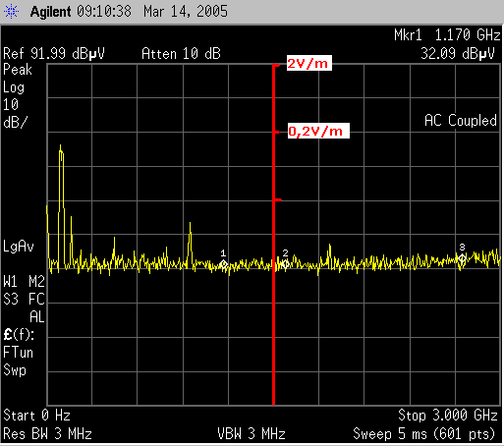
Task: Click the Res BW 3 MHz label
Action: 47,434
